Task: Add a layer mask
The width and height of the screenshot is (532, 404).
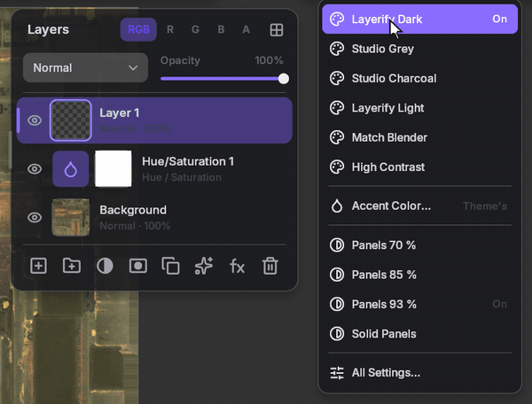Action: coord(138,266)
